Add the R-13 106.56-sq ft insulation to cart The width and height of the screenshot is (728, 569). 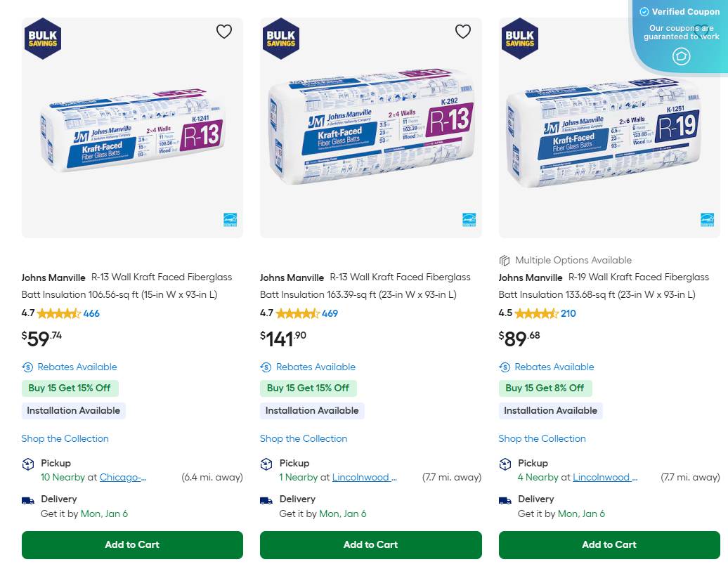pos(132,544)
